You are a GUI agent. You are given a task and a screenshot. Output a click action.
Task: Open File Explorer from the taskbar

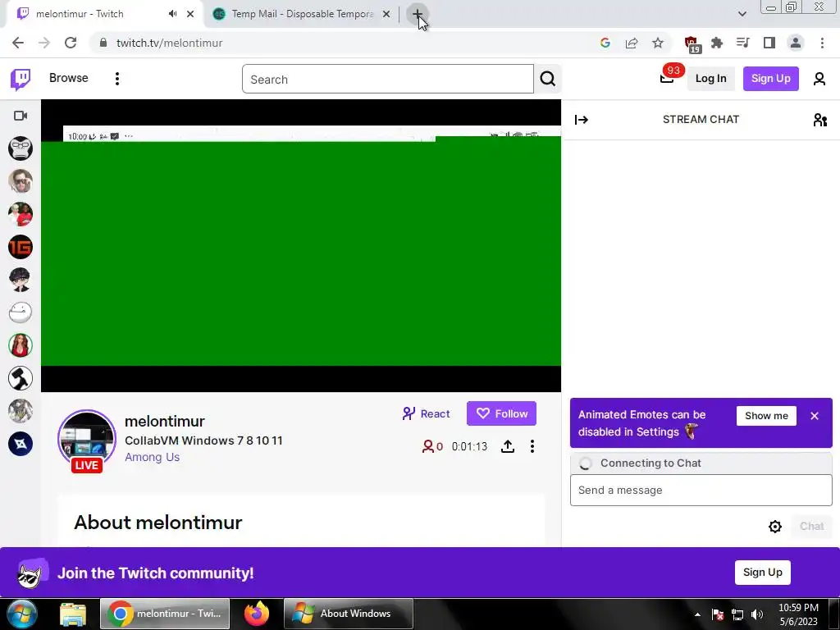pos(73,614)
